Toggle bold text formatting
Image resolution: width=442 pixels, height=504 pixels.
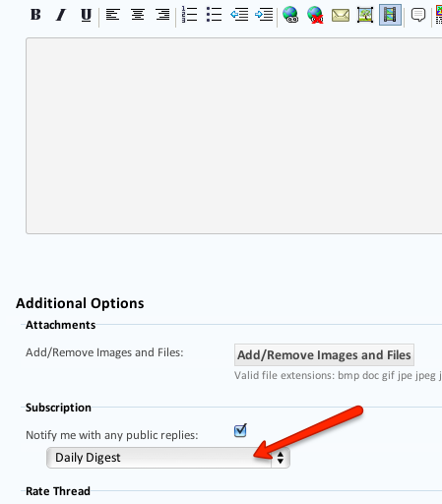[x=35, y=15]
